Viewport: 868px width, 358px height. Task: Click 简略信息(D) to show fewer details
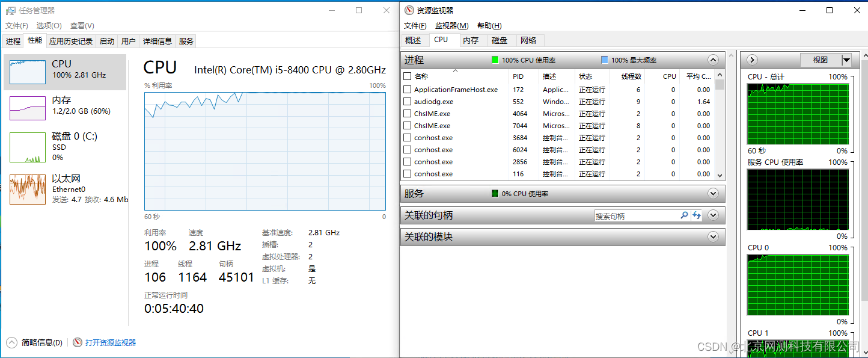point(42,342)
